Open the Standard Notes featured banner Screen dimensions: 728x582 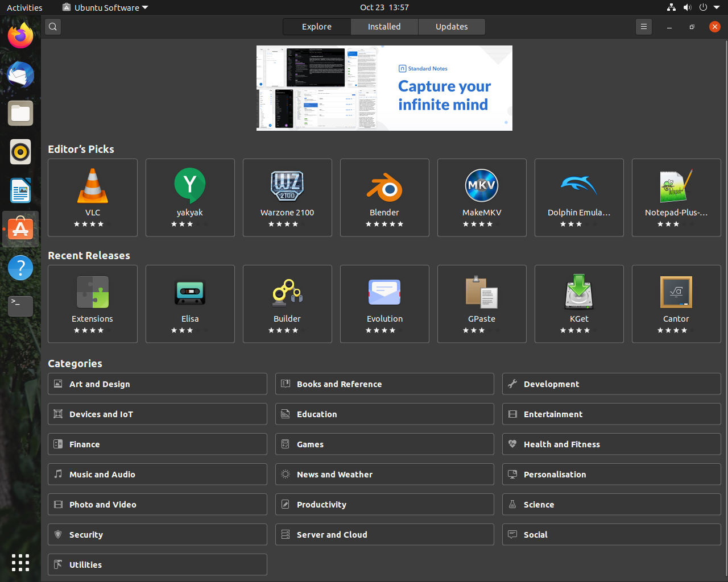(x=384, y=88)
